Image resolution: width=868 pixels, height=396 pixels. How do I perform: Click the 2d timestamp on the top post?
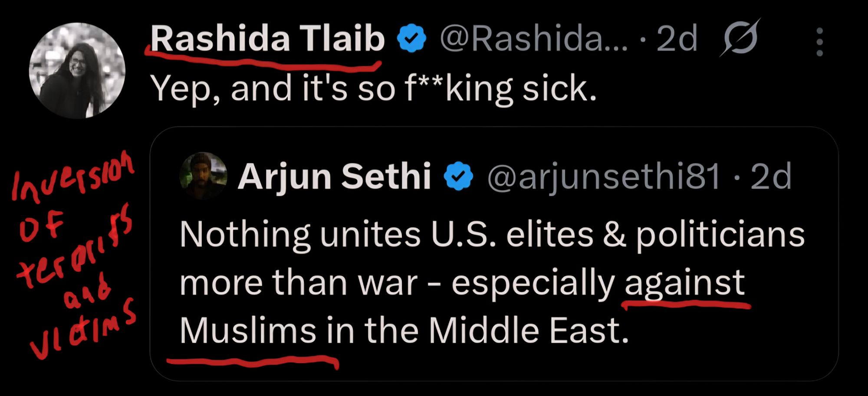coord(676,39)
